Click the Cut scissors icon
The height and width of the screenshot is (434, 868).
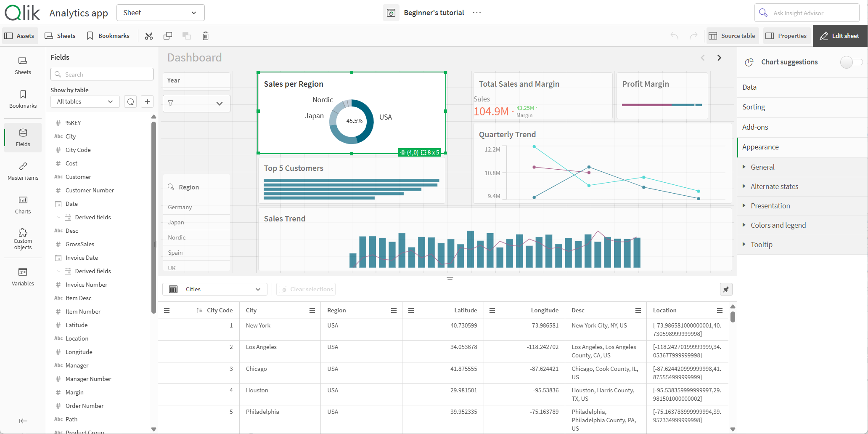[x=149, y=36]
